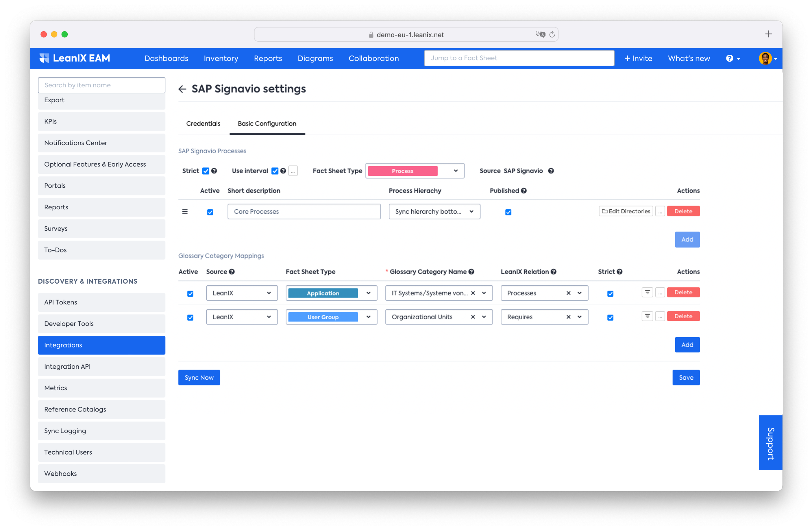Clear the Requires relation selection
The height and width of the screenshot is (530, 812).
click(x=568, y=317)
